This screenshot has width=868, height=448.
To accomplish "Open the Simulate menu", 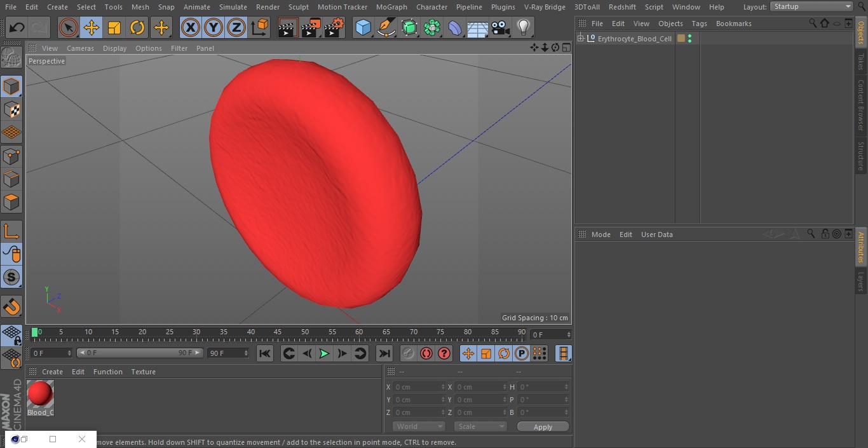I will [233, 7].
